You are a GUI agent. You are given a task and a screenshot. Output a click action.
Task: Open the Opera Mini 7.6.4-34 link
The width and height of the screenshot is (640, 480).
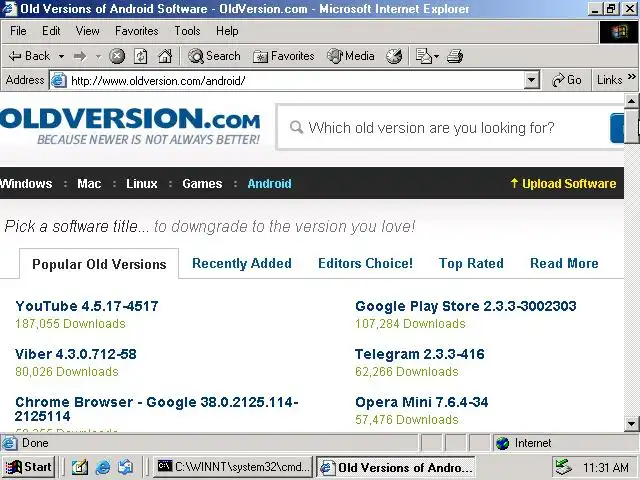coord(422,402)
